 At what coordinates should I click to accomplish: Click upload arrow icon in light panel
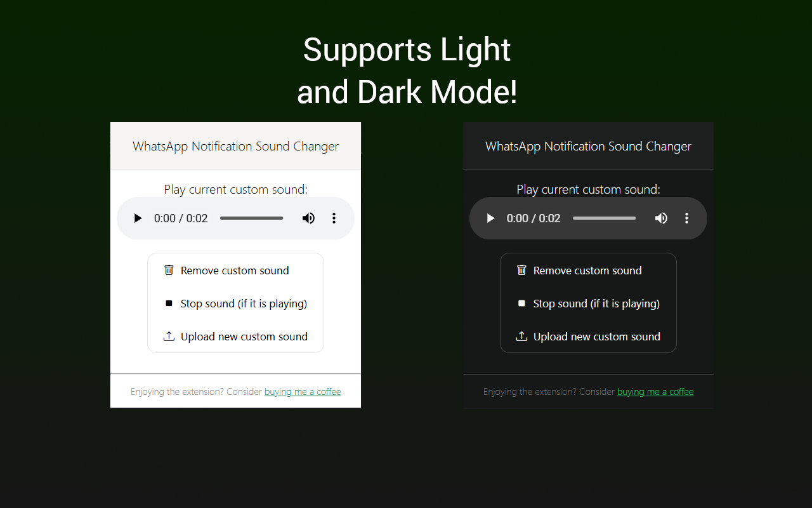pos(169,337)
